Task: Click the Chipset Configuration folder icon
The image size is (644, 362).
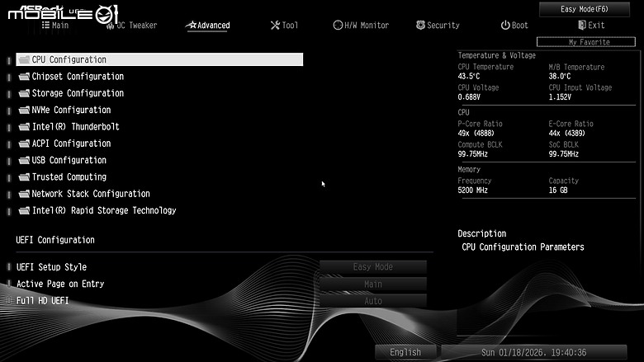Action: 24,76
